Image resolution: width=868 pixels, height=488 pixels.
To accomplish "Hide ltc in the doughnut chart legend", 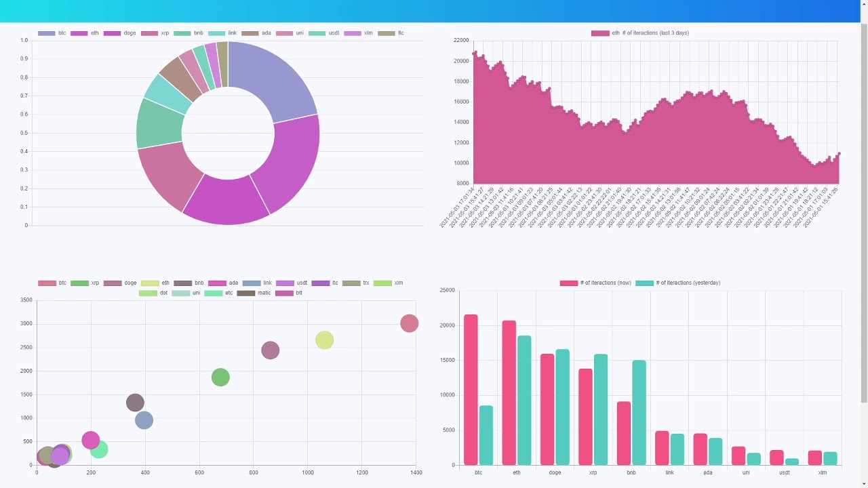I will 391,33.
